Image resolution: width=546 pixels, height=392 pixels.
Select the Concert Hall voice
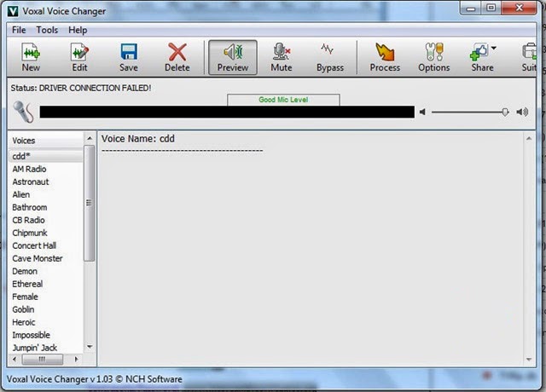[46, 245]
